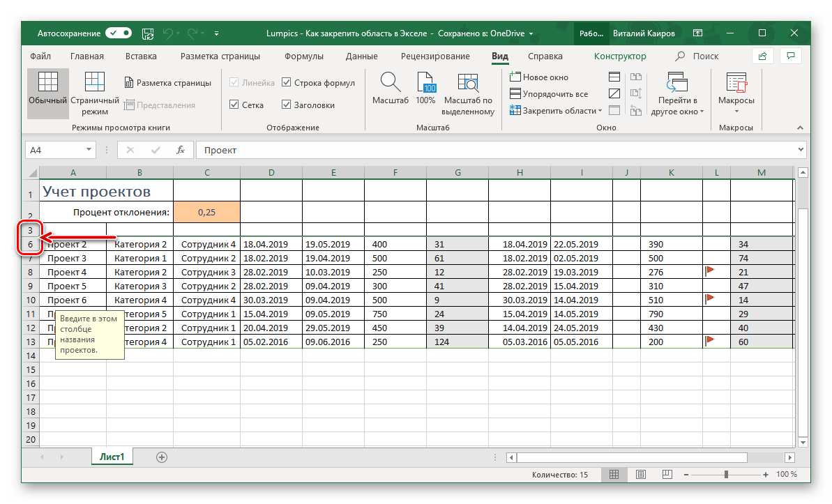Disable the Заголовки headings checkbox

[x=287, y=105]
